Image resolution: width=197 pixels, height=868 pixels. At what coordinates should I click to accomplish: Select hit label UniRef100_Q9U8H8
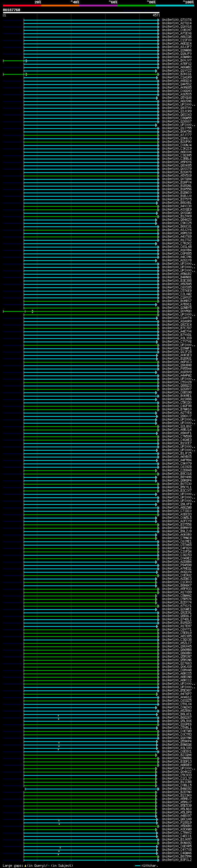[177, 365]
